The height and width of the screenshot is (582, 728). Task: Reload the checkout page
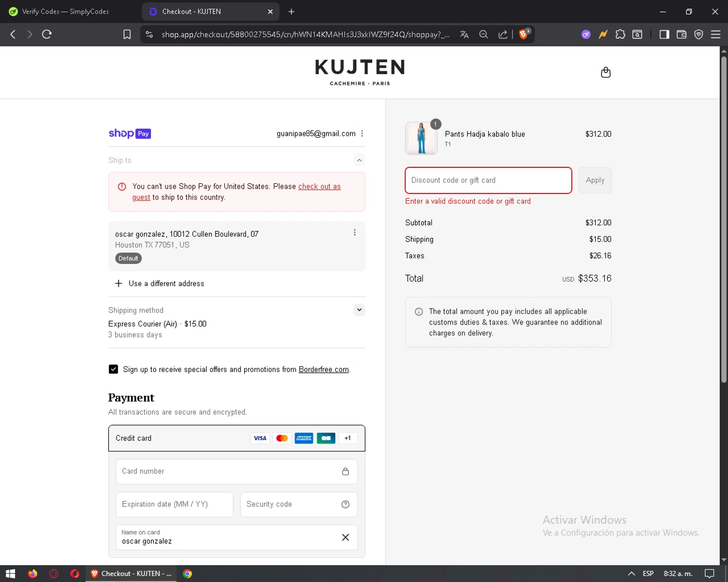pyautogui.click(x=47, y=34)
